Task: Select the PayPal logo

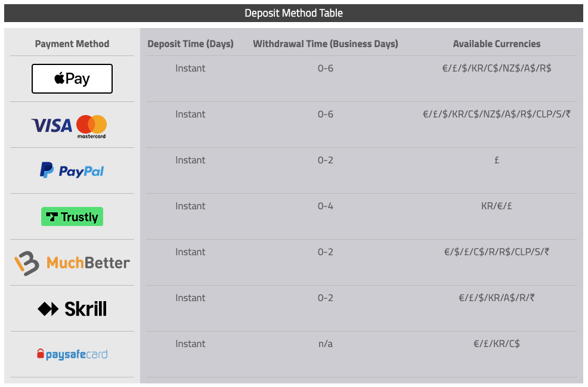Action: tap(72, 171)
